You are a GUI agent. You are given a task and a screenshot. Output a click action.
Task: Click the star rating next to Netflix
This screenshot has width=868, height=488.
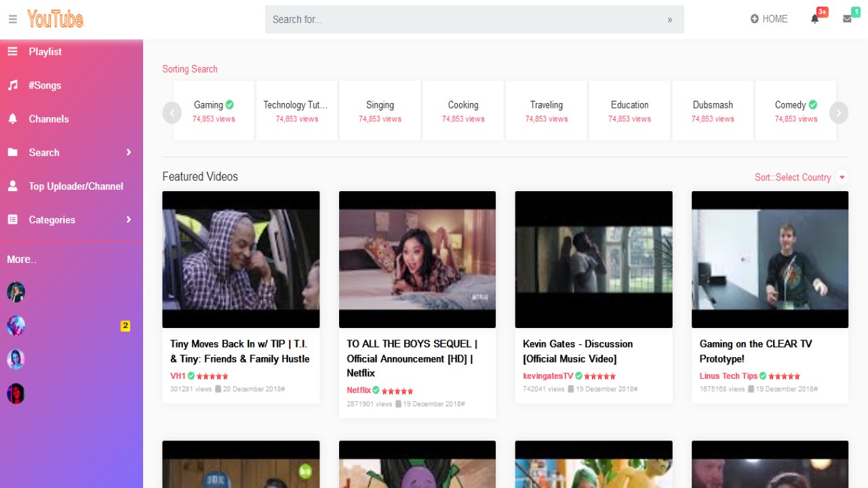tap(397, 391)
